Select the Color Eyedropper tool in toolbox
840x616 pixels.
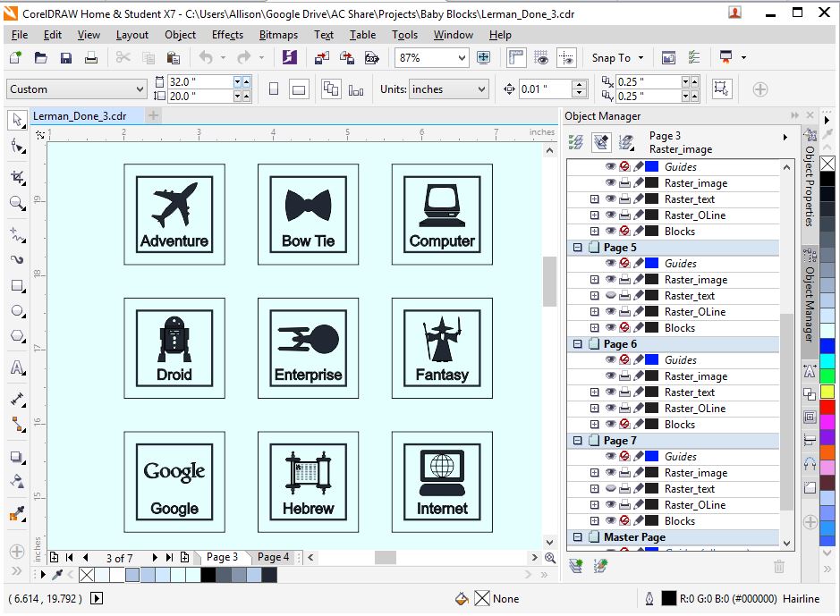[17, 514]
